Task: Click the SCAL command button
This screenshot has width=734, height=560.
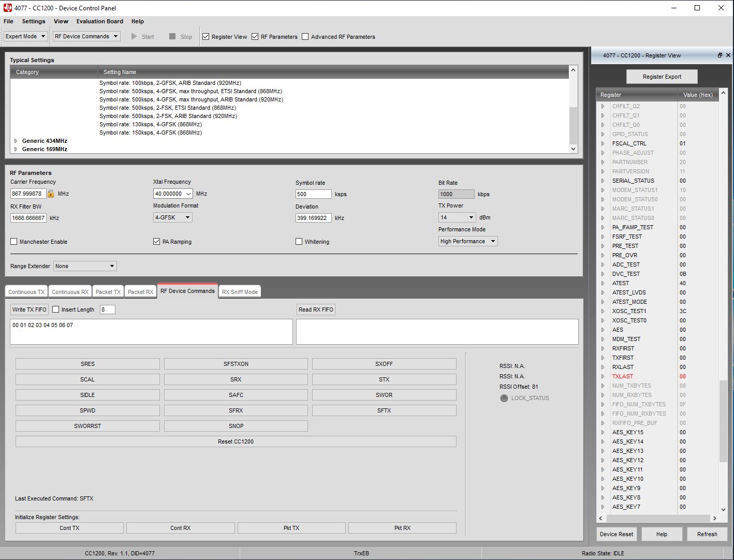Action: [x=87, y=379]
